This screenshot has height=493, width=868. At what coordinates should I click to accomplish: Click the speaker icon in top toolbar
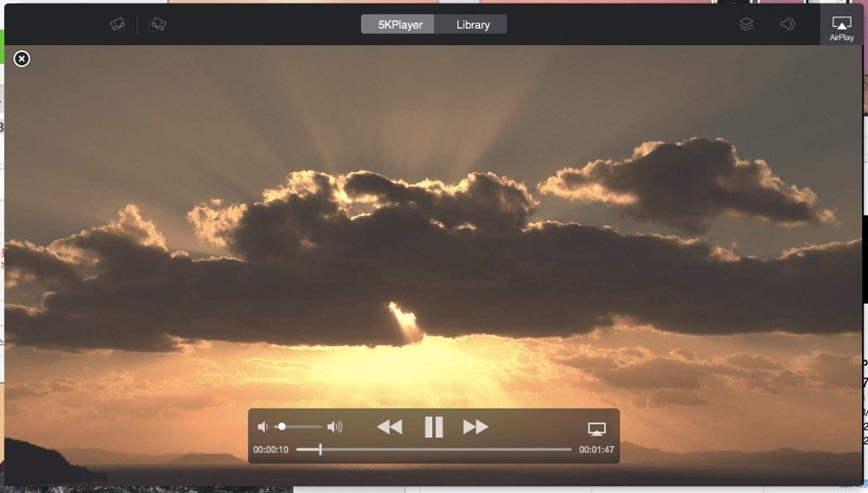pyautogui.click(x=787, y=24)
